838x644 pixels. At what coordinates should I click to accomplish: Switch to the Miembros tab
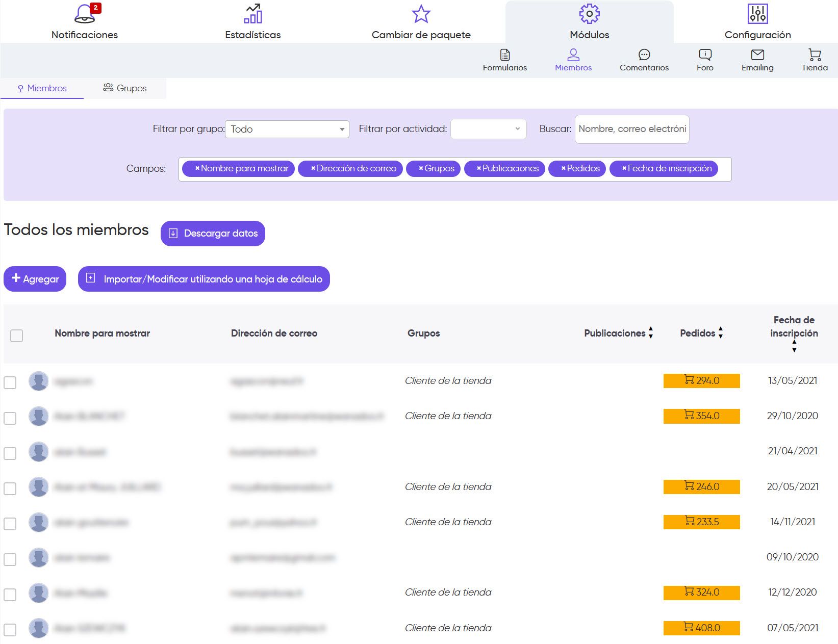pos(42,88)
